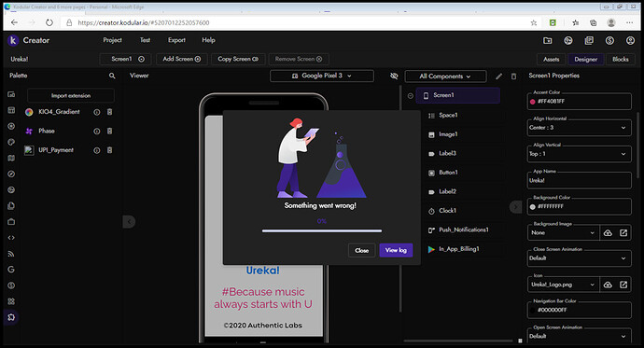Open the Icon Ureka!_Logo.png dropdown
This screenshot has height=348, width=644.
pyautogui.click(x=563, y=285)
